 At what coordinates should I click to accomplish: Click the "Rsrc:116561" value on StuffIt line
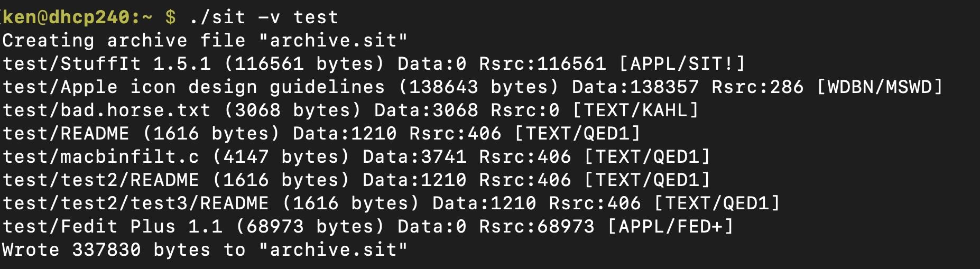pos(542,64)
